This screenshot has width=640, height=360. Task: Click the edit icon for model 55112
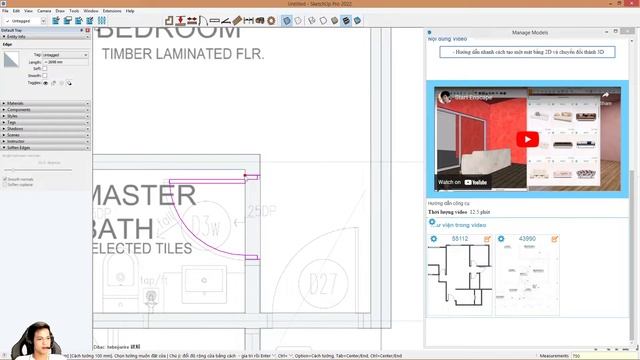coord(487,239)
